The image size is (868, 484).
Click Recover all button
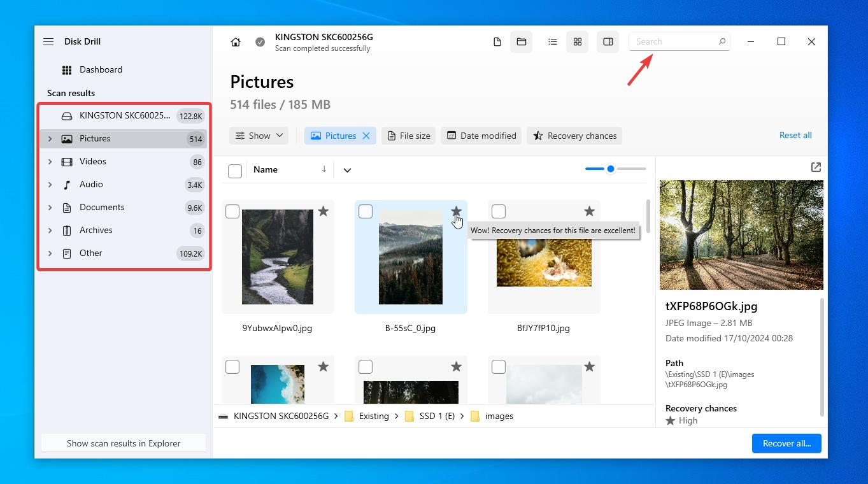pos(786,443)
